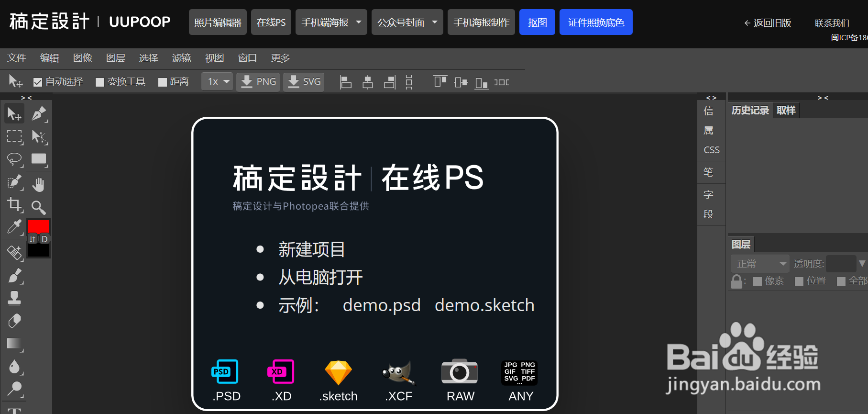
Task: Click the distribute vertical spacing icon
Action: coord(409,82)
